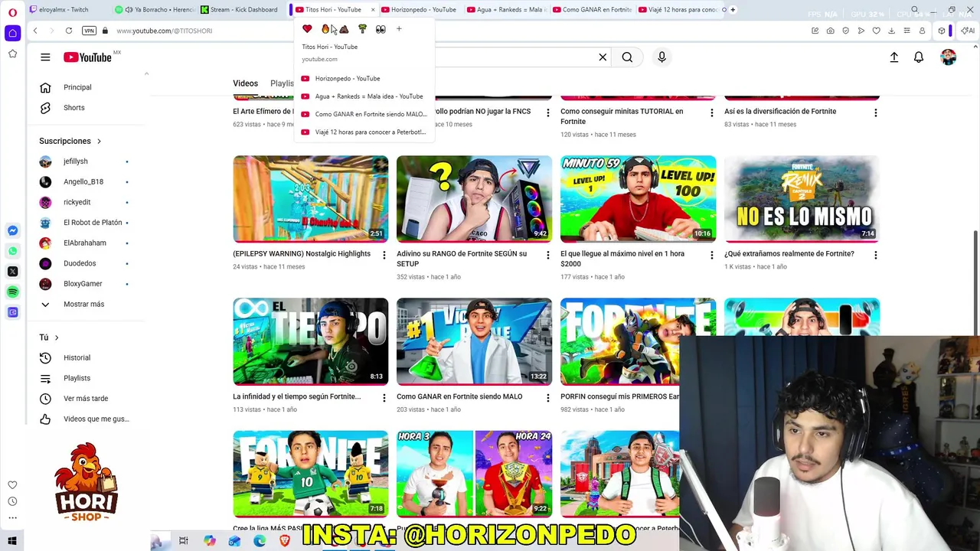The width and height of the screenshot is (980, 551).
Task: Open Spotify in Opera sidebar
Action: pos(12,292)
